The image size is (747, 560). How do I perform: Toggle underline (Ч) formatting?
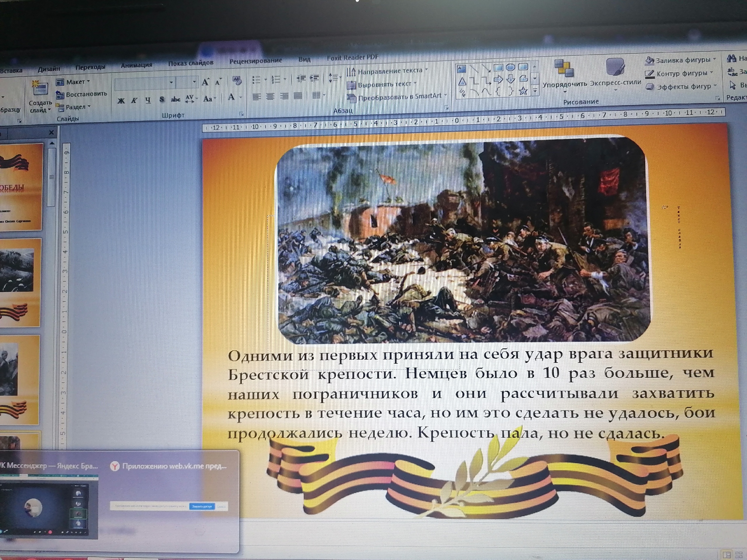[148, 100]
